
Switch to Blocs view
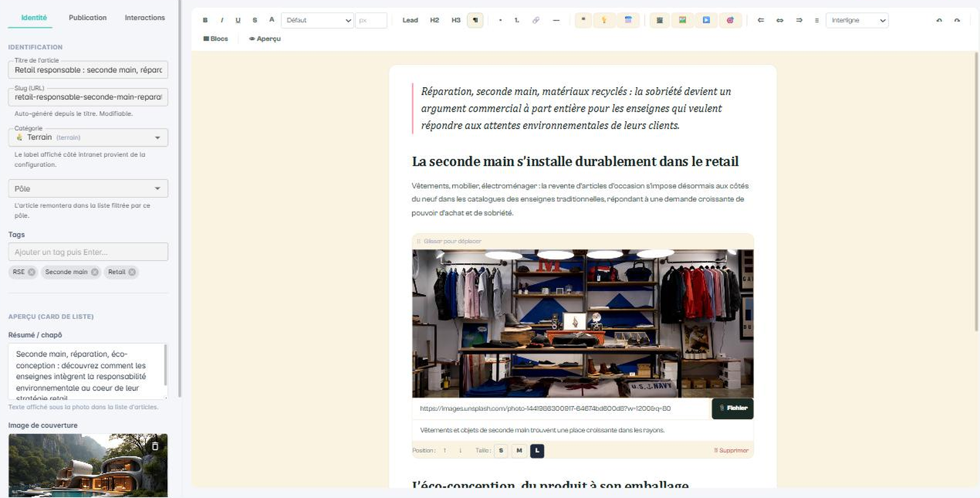216,39
